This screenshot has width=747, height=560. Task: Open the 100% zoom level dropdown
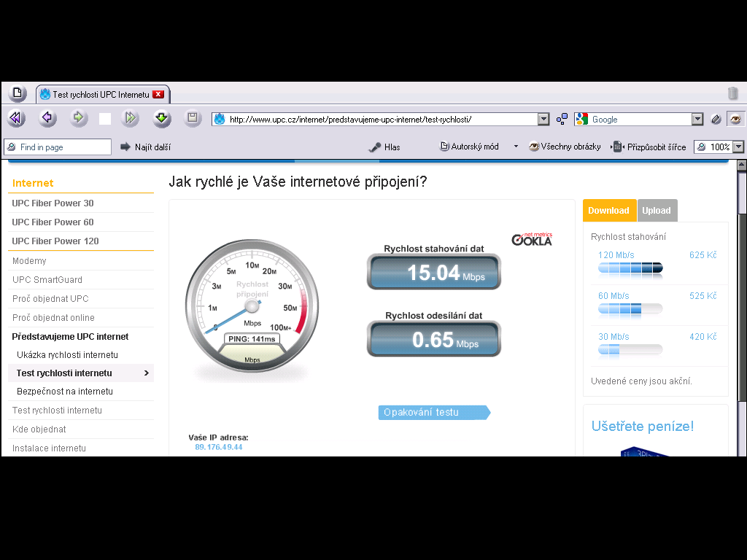(x=738, y=147)
